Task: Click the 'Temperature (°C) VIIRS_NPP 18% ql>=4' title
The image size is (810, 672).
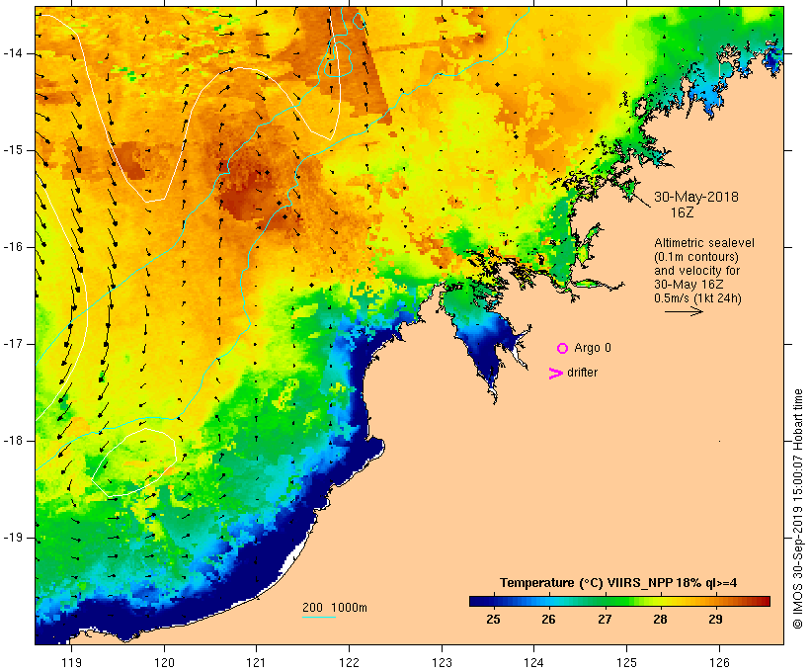Action: point(618,583)
